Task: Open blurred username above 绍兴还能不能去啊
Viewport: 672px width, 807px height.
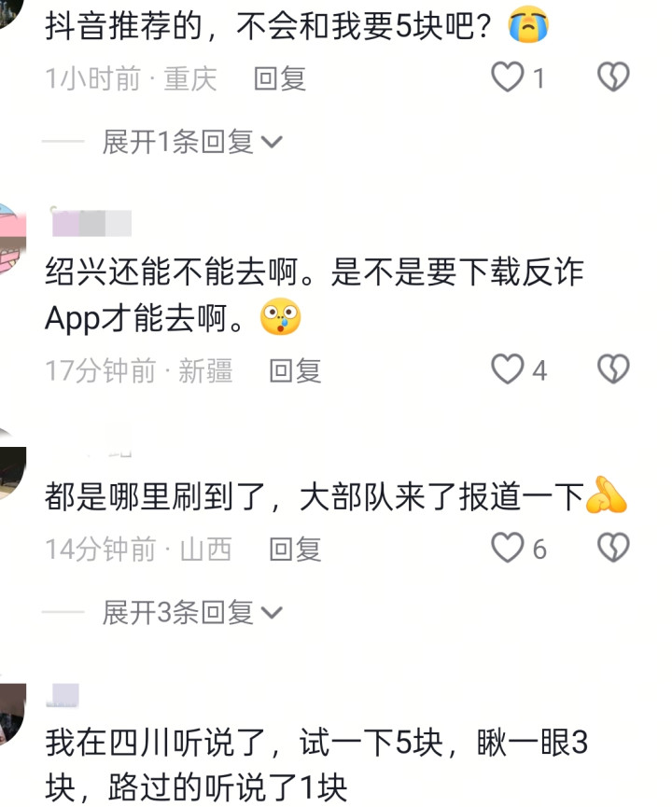Action: [x=91, y=223]
